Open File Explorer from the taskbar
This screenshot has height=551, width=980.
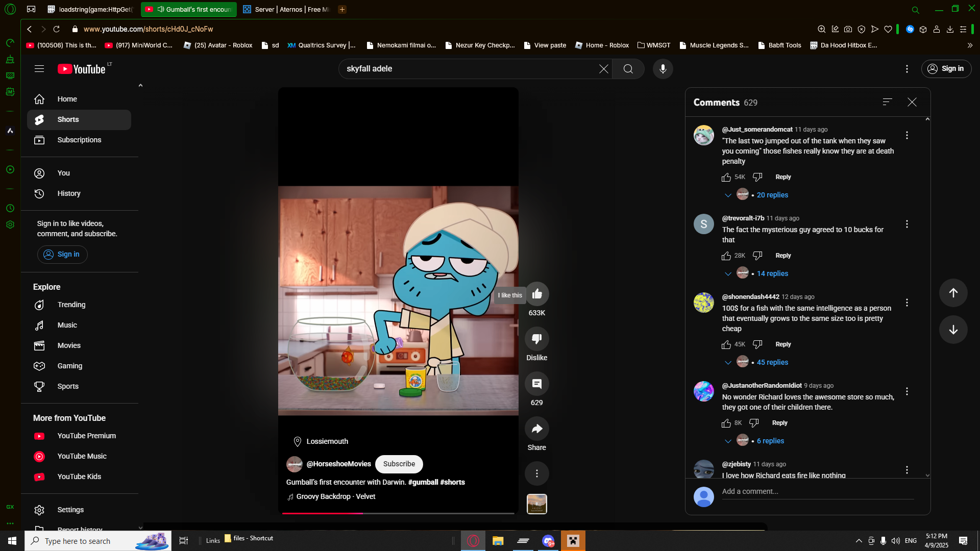(498, 541)
